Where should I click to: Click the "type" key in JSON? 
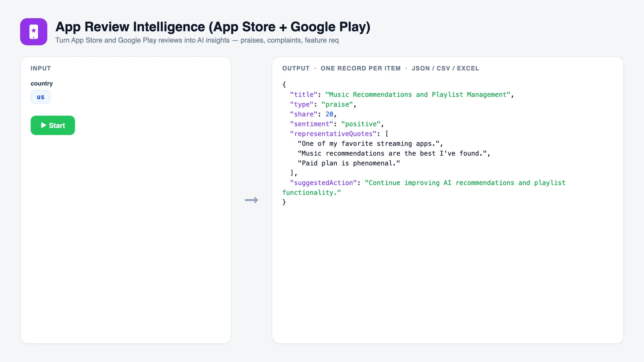302,104
